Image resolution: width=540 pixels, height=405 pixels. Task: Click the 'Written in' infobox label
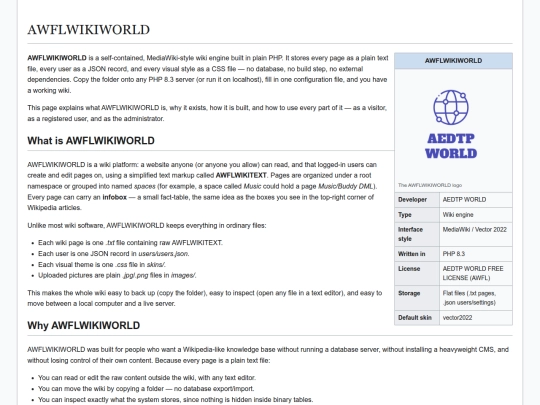[x=412, y=254]
